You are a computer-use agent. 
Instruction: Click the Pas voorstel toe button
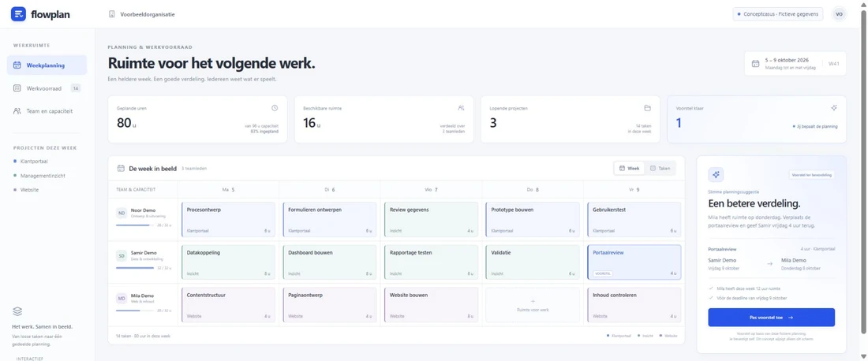[x=771, y=318]
